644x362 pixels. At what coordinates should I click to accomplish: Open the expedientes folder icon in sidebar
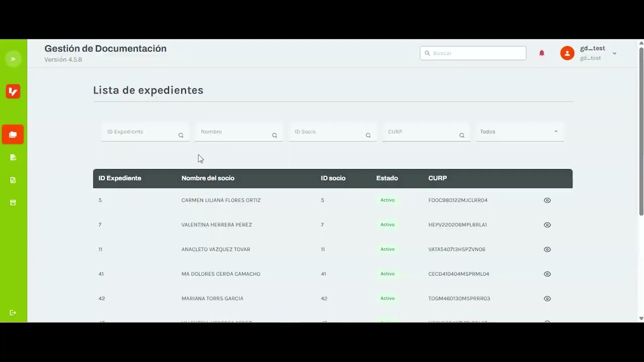click(x=13, y=135)
